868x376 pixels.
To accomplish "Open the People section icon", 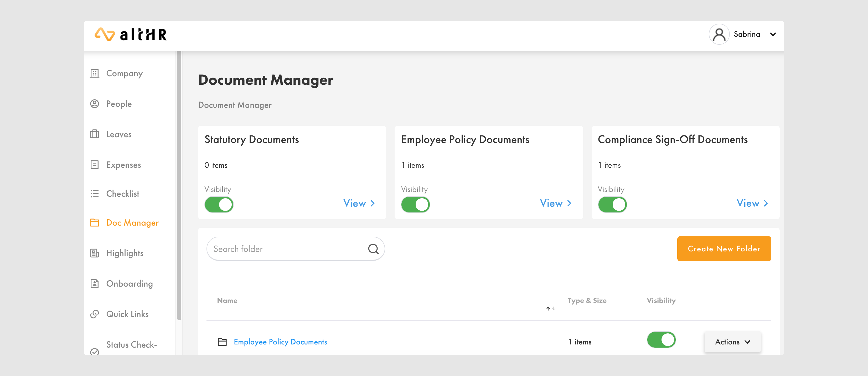I will click(x=95, y=104).
